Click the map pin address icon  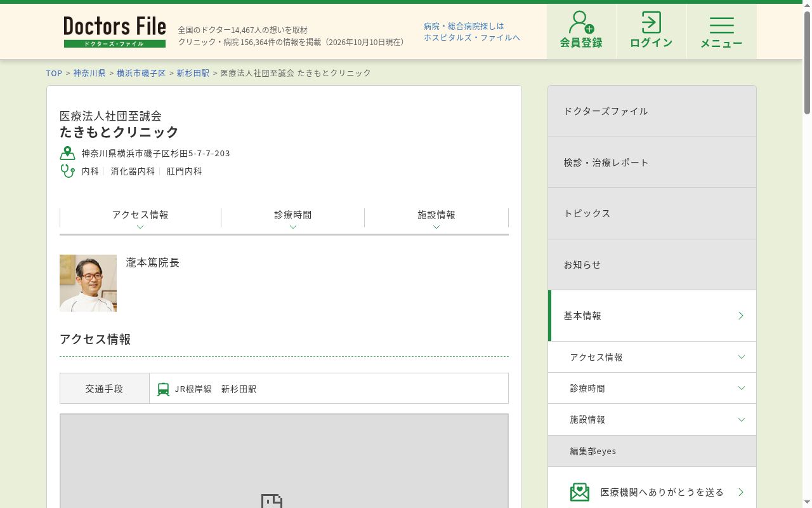click(67, 153)
